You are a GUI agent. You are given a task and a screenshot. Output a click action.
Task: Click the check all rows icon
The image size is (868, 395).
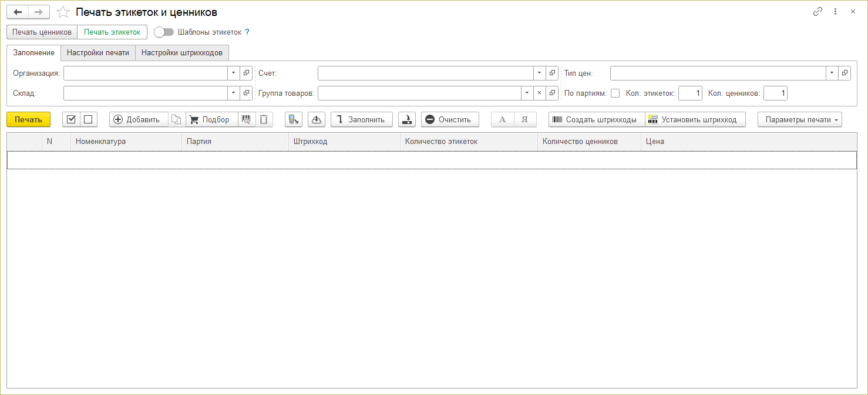click(71, 119)
